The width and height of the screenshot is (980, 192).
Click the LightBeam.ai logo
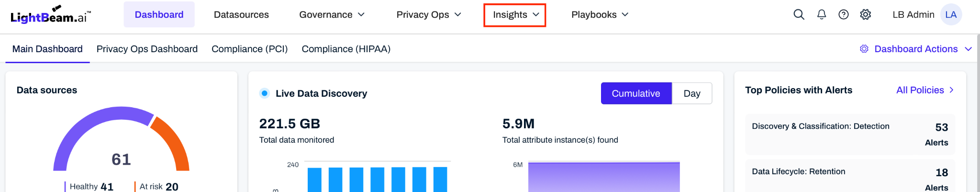(x=50, y=15)
